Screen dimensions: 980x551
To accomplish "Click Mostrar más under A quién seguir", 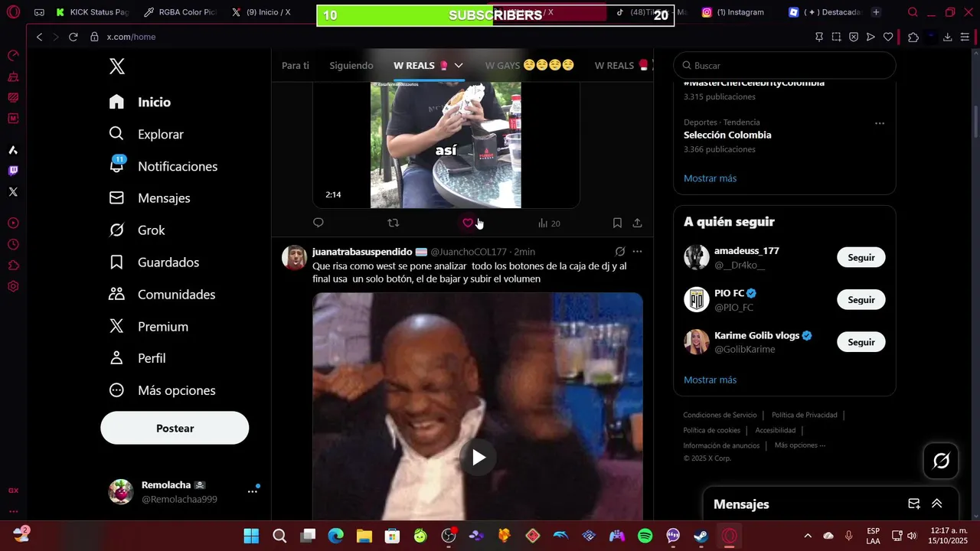I will click(710, 380).
